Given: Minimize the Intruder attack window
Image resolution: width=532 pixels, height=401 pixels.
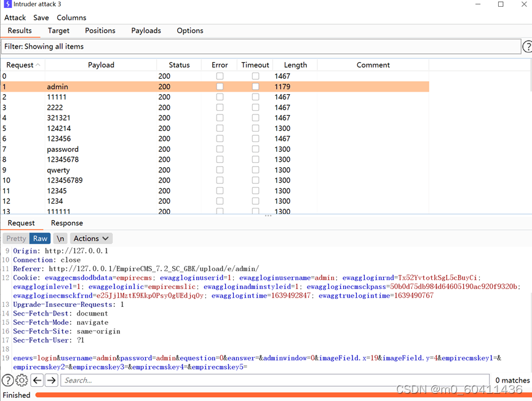Looking at the screenshot, I should (478, 4).
